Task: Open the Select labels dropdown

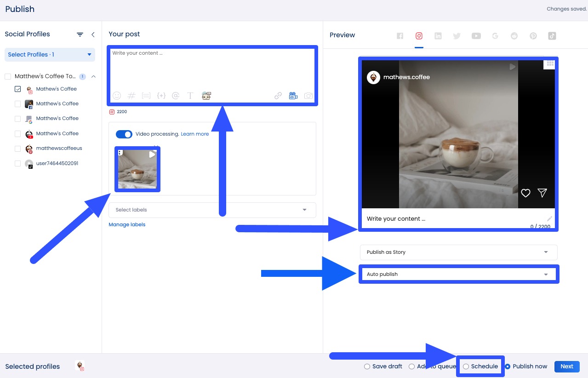Action: click(x=212, y=210)
